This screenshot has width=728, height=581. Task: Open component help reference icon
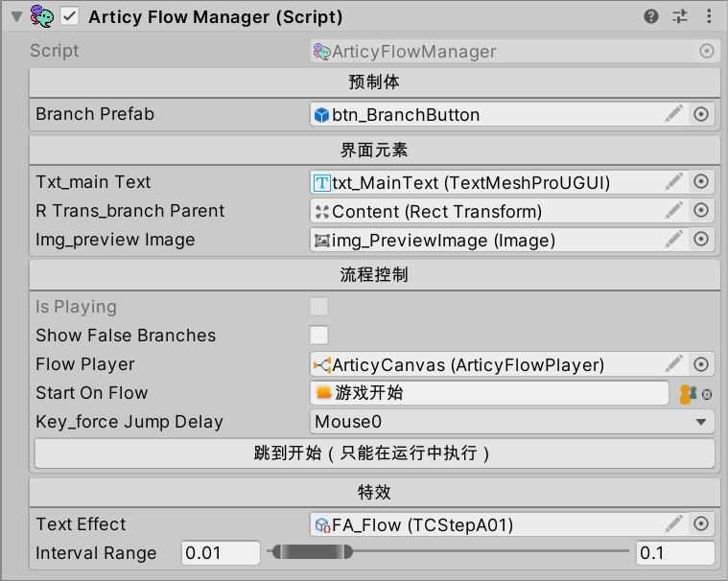point(651,16)
